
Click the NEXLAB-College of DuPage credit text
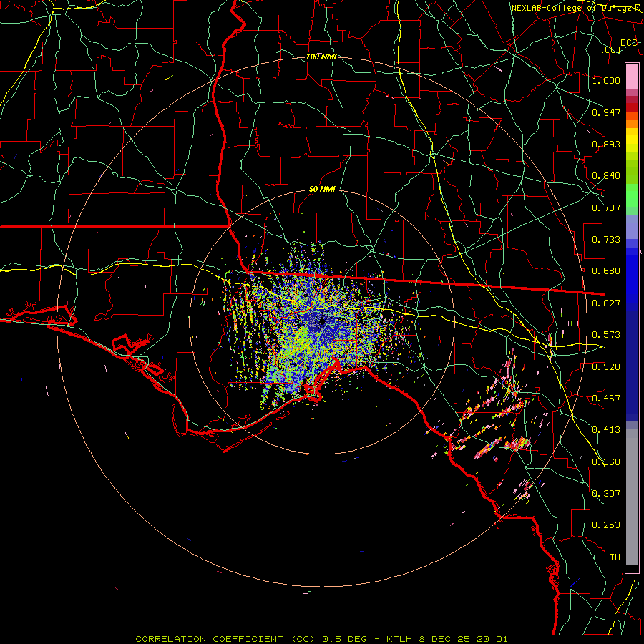point(577,8)
